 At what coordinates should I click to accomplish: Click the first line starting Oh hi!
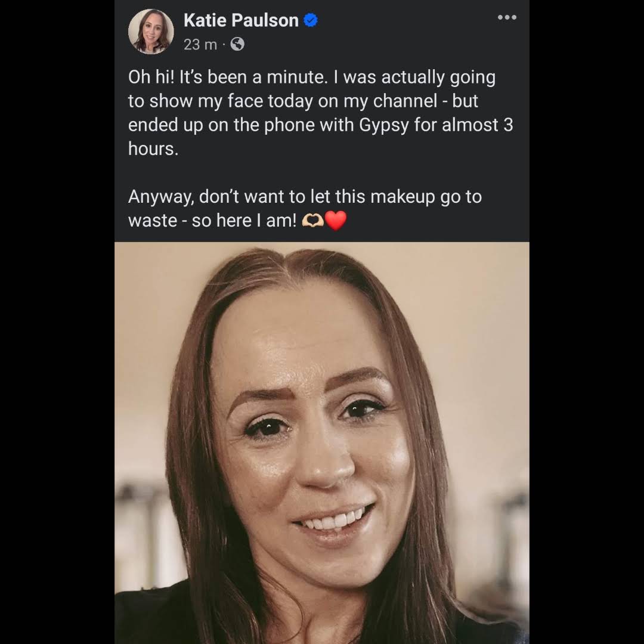click(x=312, y=77)
